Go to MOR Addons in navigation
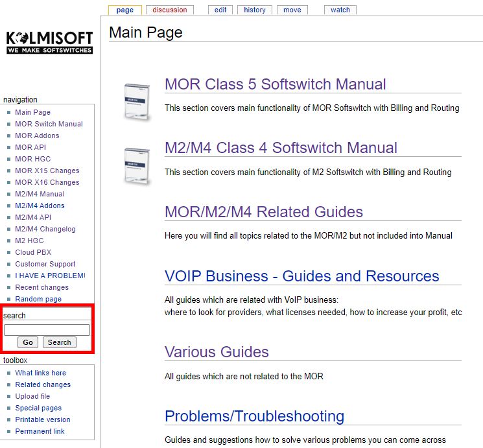 click(37, 136)
